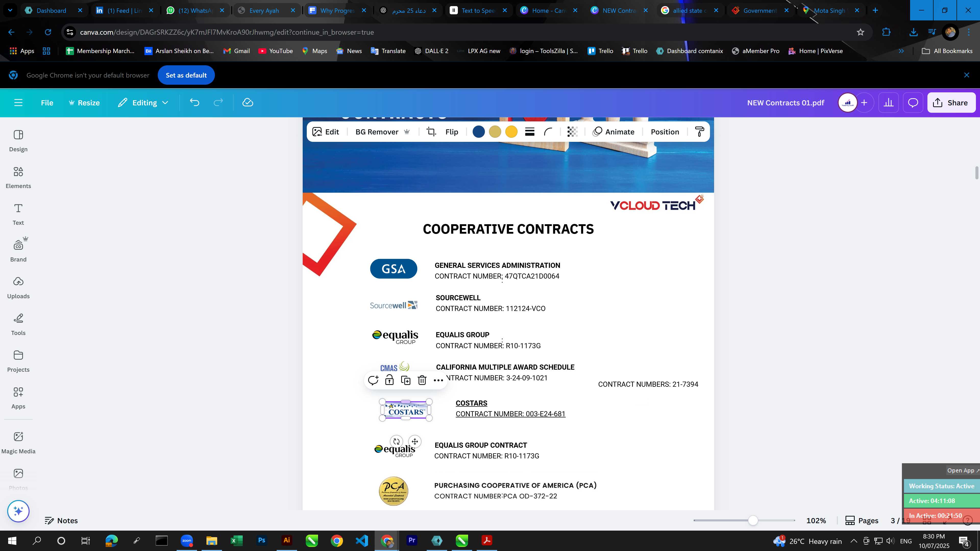Open Insights analytics chart button
The height and width of the screenshot is (551, 980).
[x=888, y=103]
